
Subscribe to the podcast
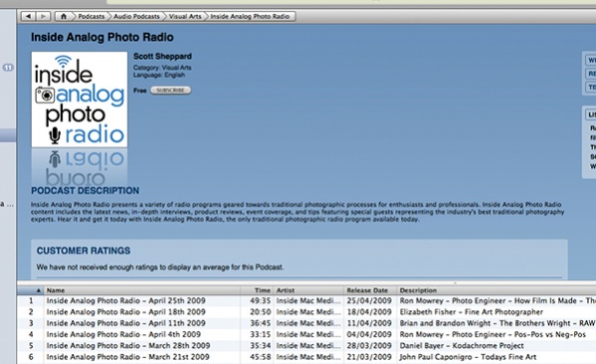171,91
